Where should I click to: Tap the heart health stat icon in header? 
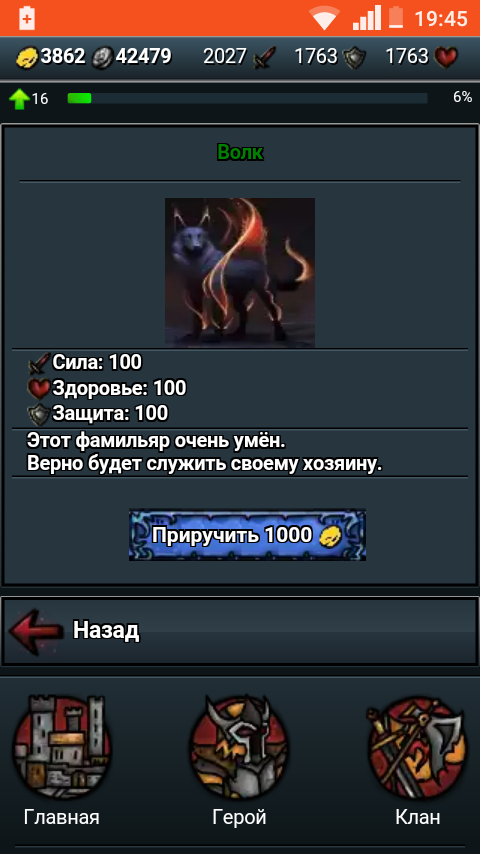click(x=446, y=57)
